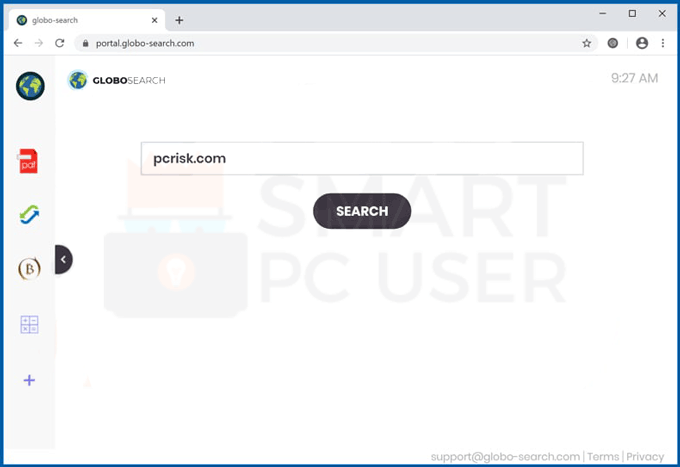Image resolution: width=680 pixels, height=467 pixels.
Task: Open the calculator grid icon
Action: 29,324
